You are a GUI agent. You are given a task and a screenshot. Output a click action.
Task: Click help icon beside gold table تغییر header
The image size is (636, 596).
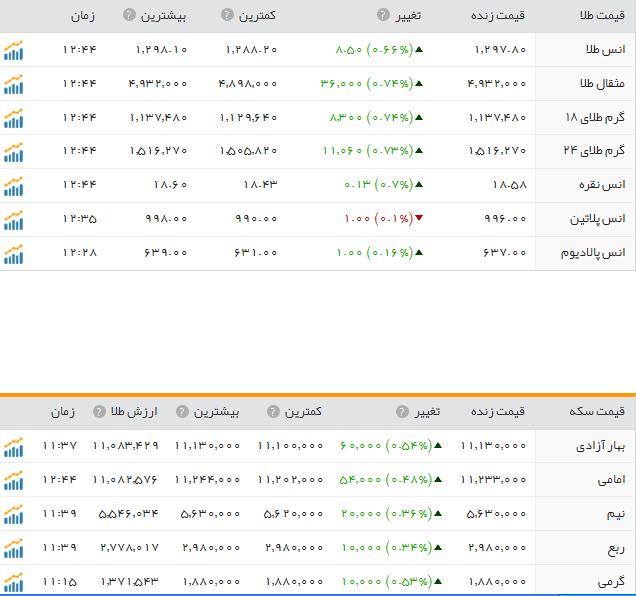(x=383, y=15)
